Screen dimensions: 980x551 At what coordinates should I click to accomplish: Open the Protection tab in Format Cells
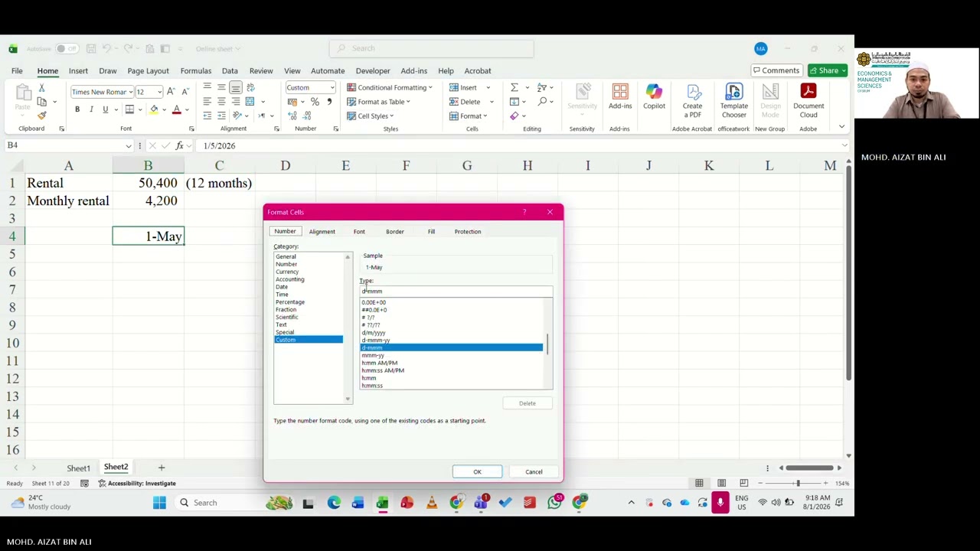click(x=468, y=231)
